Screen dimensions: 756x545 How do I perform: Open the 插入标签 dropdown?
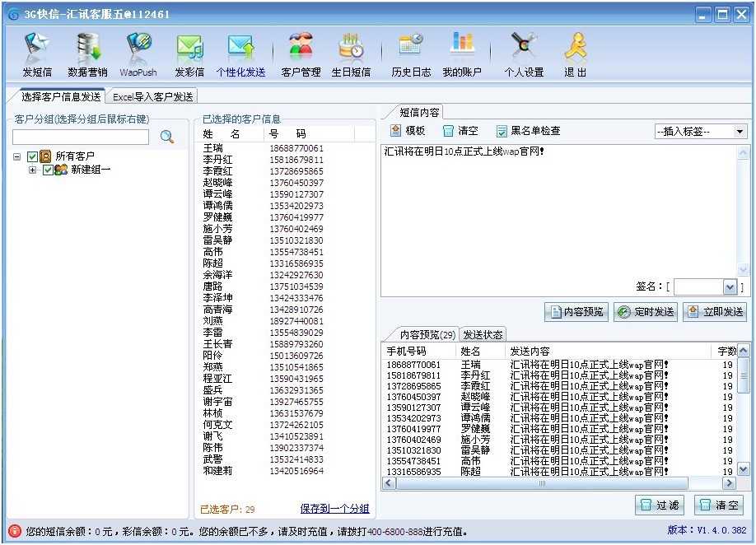[740, 132]
